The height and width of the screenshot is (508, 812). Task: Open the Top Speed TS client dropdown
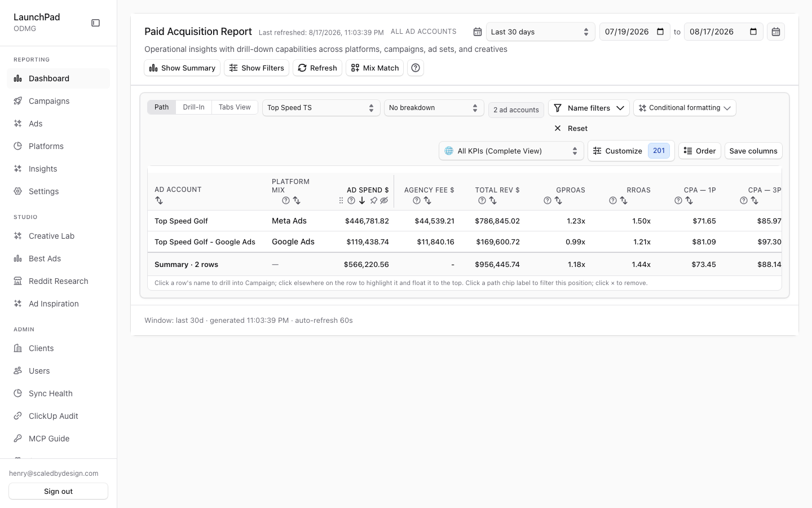(x=321, y=108)
